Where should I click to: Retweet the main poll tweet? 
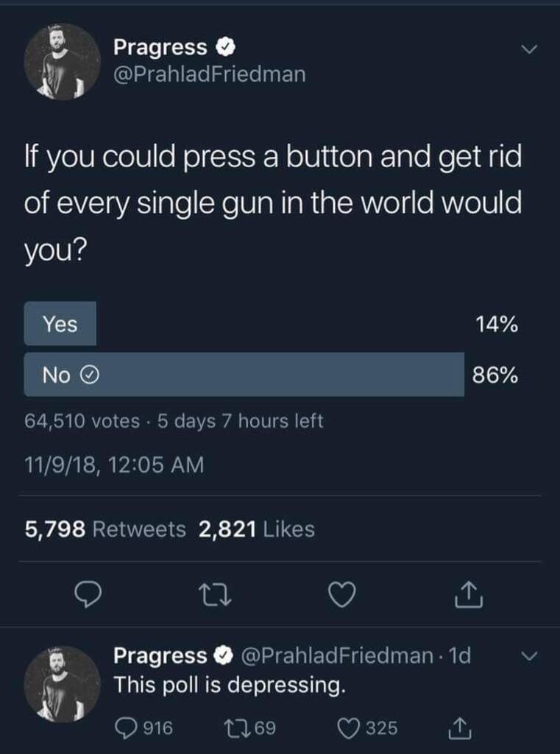point(213,595)
